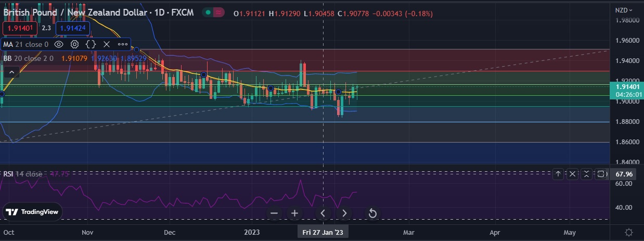644x241 pixels.
Task: Select the RSI indicator legend
Action: tap(22, 174)
